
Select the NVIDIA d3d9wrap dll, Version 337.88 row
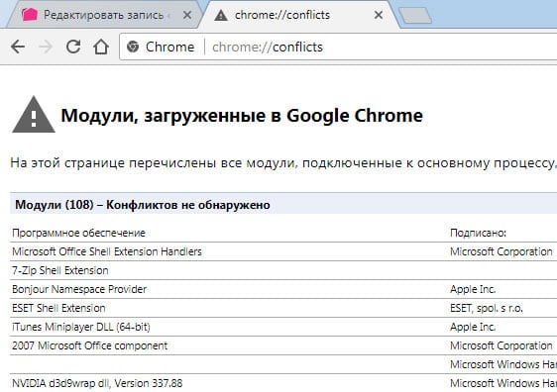(x=283, y=383)
